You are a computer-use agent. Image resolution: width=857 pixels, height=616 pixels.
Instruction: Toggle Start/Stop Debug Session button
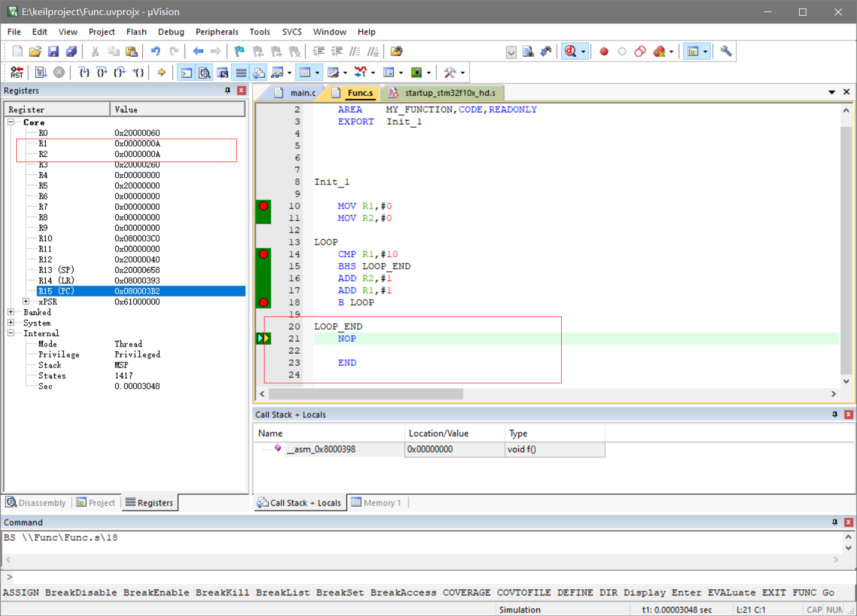pyautogui.click(x=571, y=52)
